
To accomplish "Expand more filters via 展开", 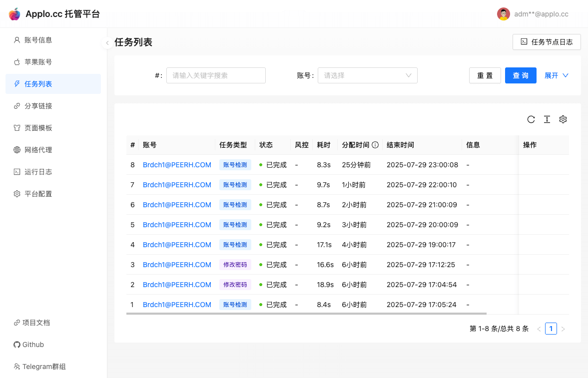I will click(x=556, y=75).
